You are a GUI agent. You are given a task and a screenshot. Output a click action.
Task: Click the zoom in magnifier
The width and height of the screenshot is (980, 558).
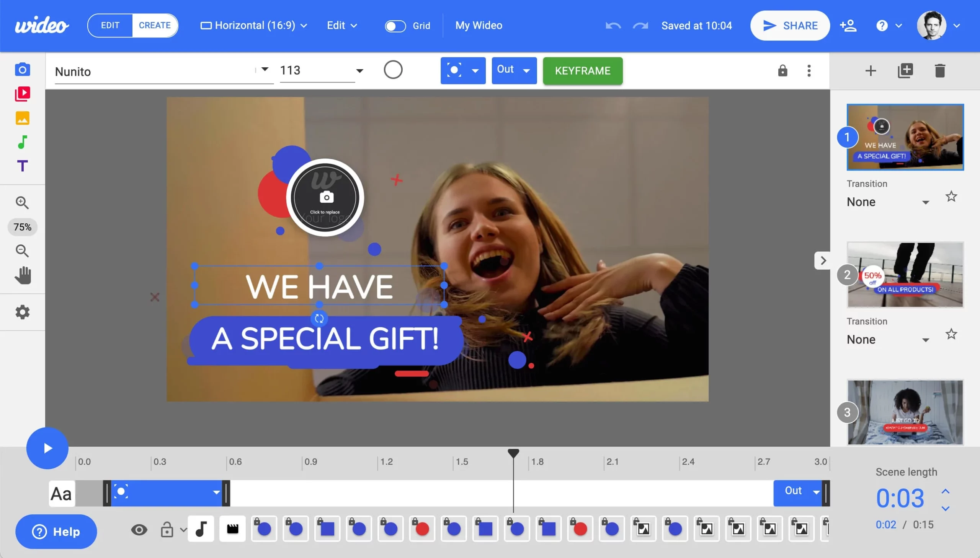[x=22, y=202]
